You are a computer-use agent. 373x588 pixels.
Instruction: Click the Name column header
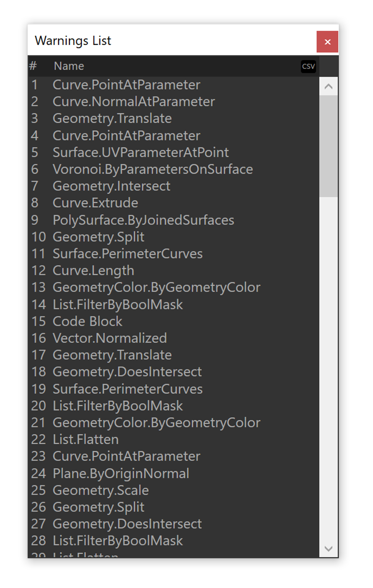[69, 66]
